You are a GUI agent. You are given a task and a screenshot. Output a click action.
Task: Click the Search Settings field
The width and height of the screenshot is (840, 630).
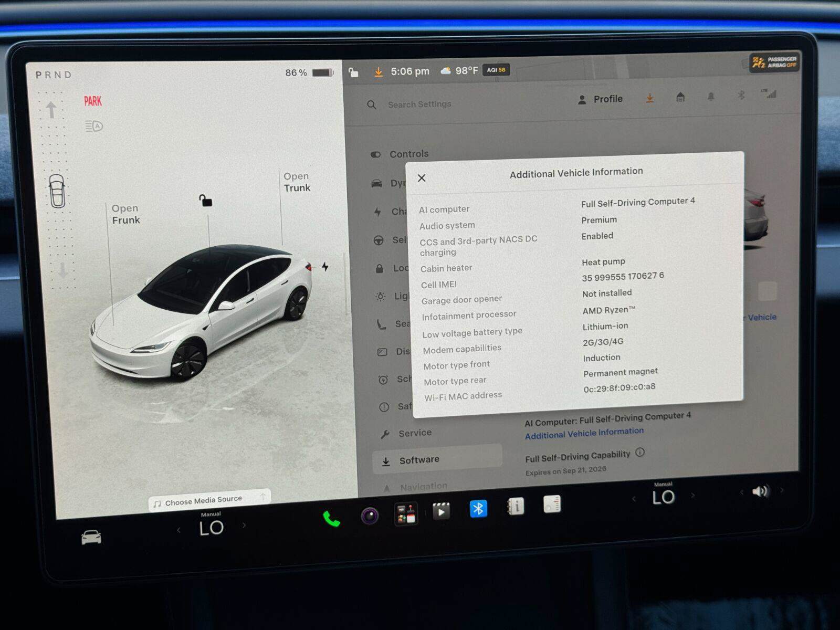point(419,104)
